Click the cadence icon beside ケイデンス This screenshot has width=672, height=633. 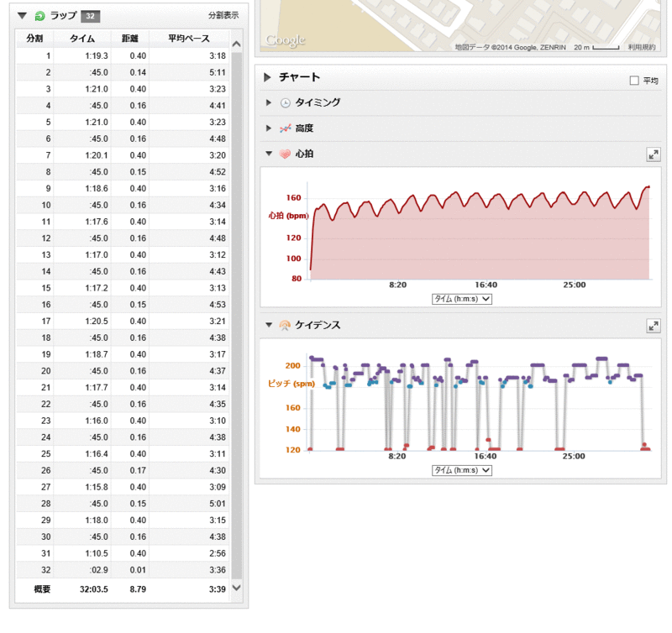pos(285,325)
